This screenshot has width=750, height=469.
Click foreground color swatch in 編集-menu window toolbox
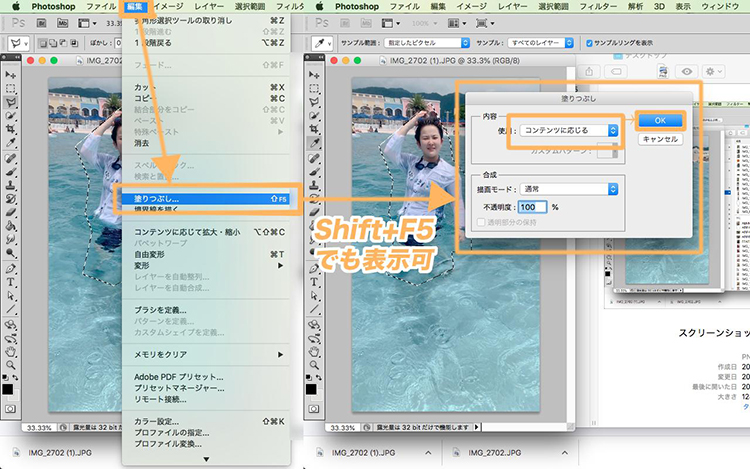pos(8,389)
